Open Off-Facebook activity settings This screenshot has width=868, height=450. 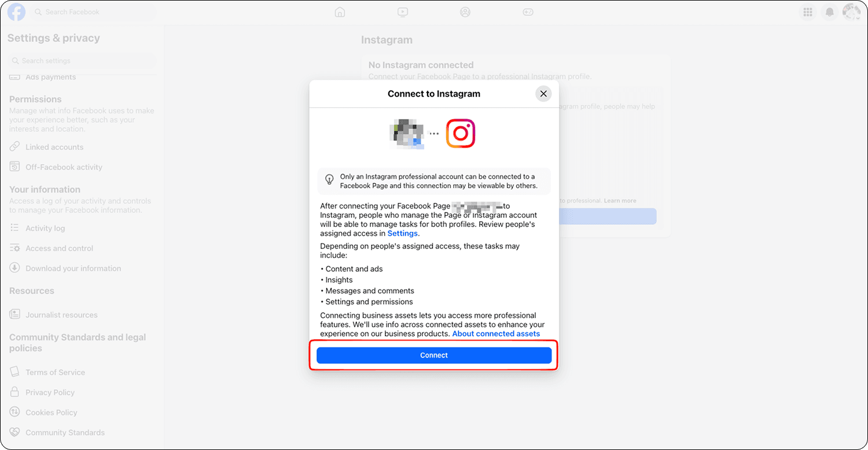click(64, 167)
